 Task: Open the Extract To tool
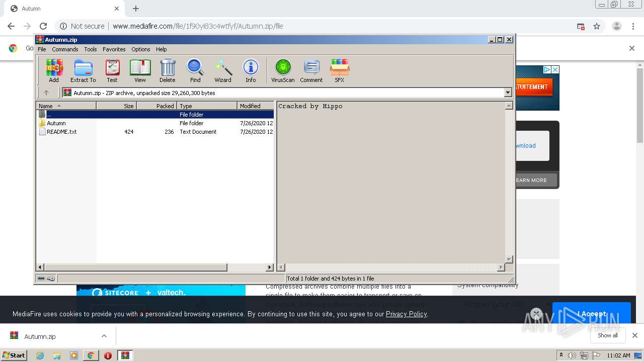pyautogui.click(x=83, y=71)
